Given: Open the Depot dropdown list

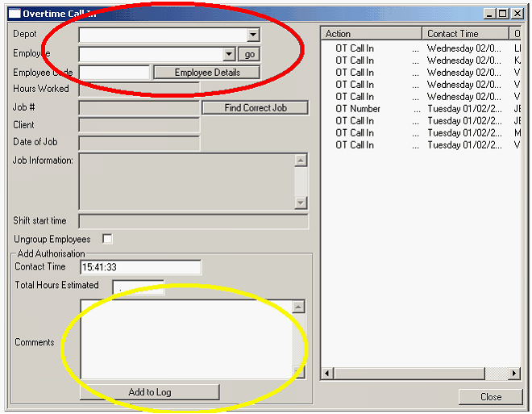Looking at the screenshot, I should click(253, 35).
